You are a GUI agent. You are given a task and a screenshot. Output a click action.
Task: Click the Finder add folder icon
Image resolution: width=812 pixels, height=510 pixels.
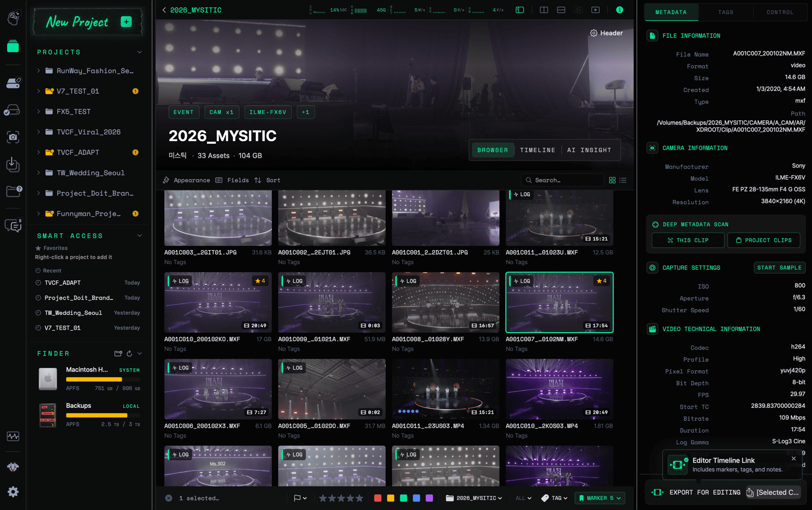click(118, 354)
